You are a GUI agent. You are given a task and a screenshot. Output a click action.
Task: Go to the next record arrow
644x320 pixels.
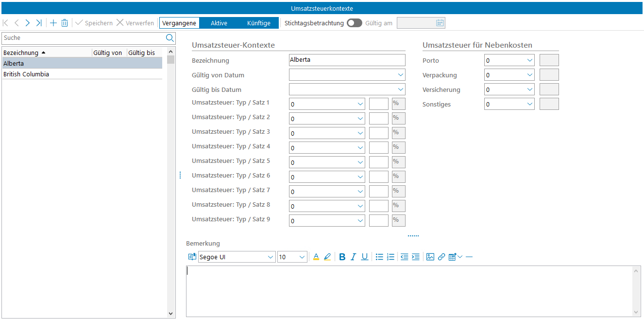click(28, 23)
